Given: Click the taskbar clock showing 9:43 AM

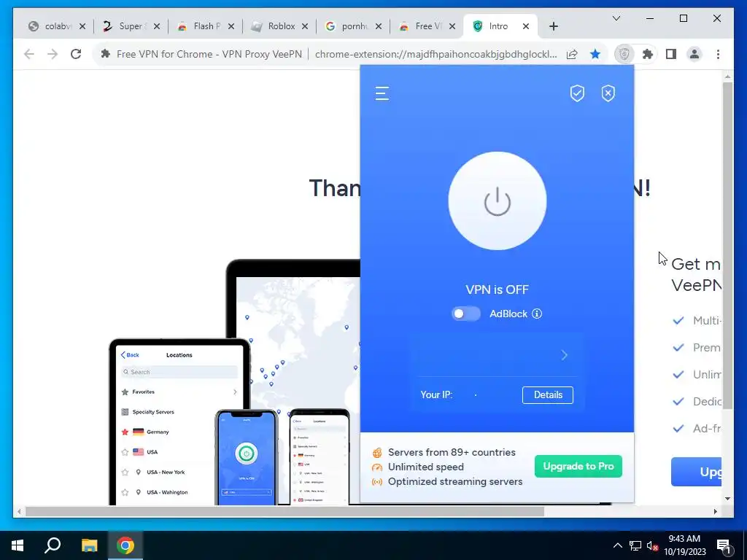Looking at the screenshot, I should coord(684,545).
